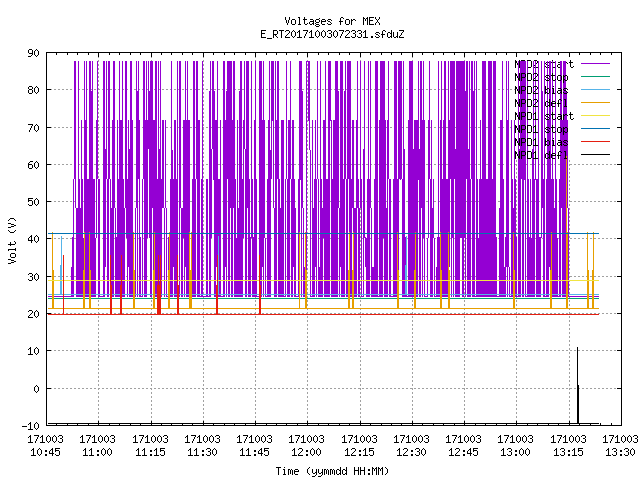Click the red NPD1 bias legend line sample

point(596,142)
